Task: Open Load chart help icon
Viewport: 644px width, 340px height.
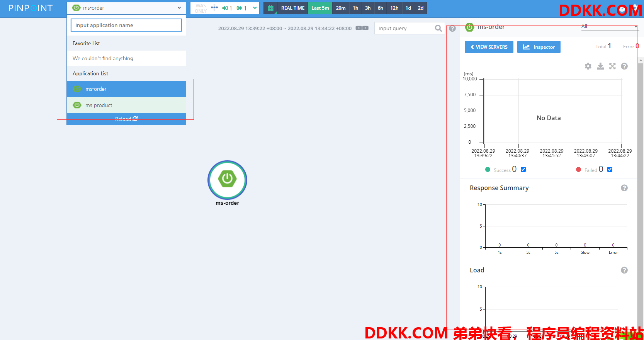Action: coord(624,270)
